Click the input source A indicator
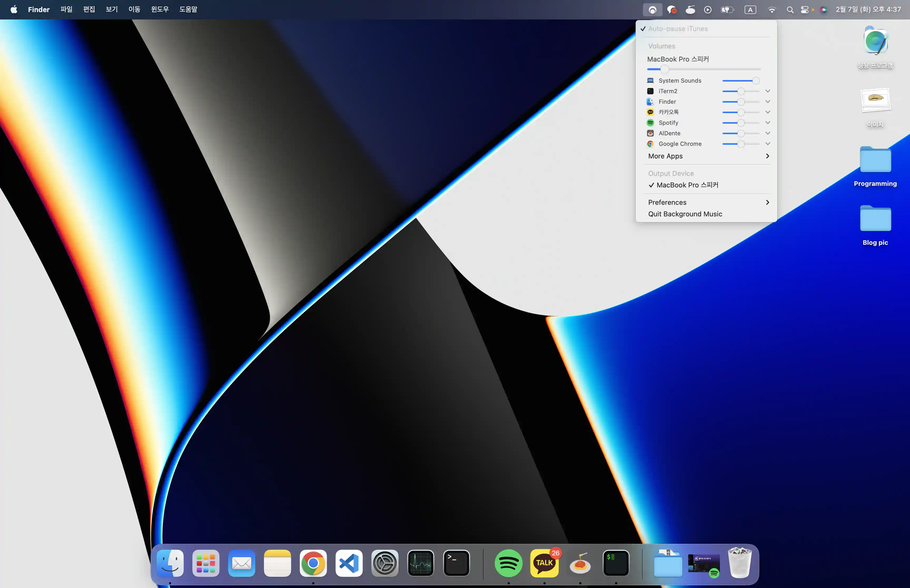The height and width of the screenshot is (588, 910). point(750,9)
